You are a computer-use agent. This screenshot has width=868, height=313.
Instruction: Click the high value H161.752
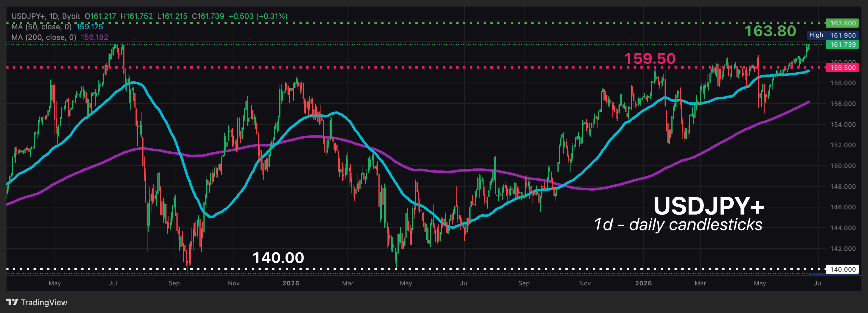[136, 16]
